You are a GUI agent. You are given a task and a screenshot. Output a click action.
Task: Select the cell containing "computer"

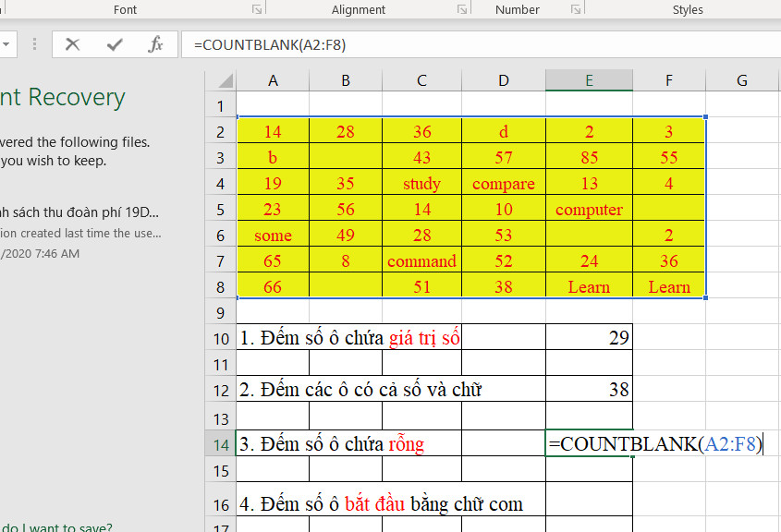pos(589,210)
